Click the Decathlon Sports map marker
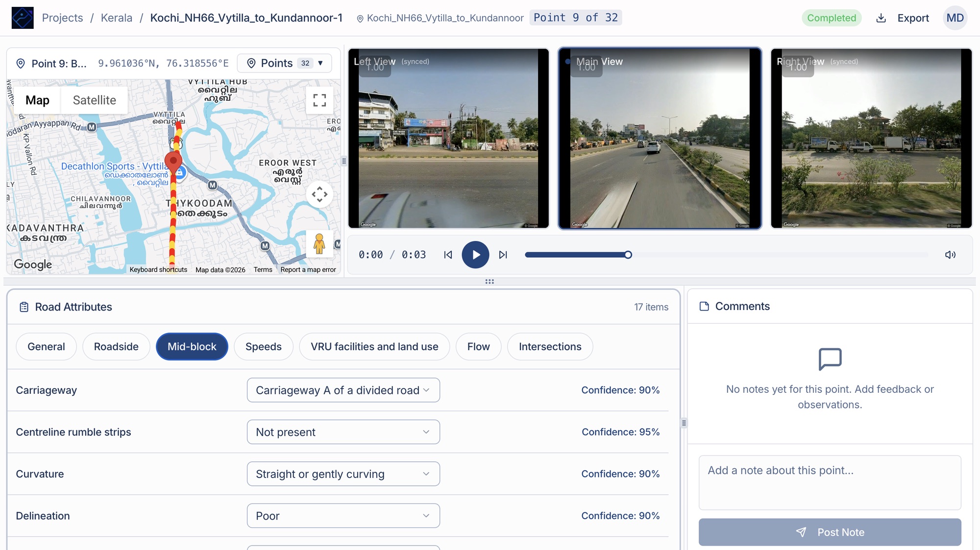 [180, 172]
